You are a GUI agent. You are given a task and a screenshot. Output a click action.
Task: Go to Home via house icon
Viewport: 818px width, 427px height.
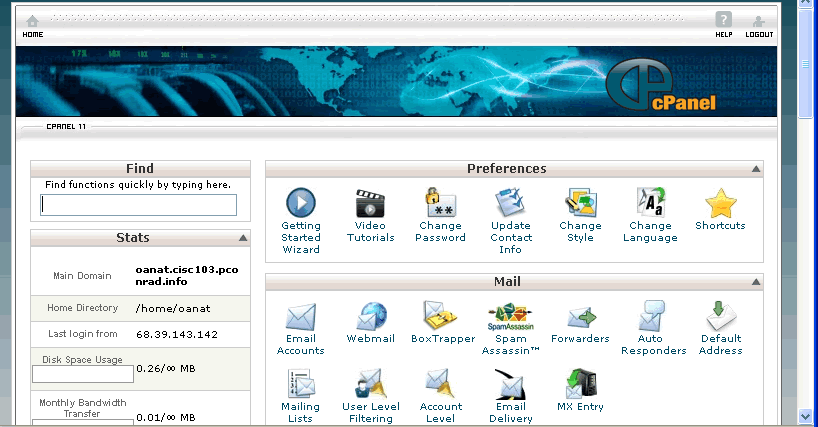coord(32,21)
